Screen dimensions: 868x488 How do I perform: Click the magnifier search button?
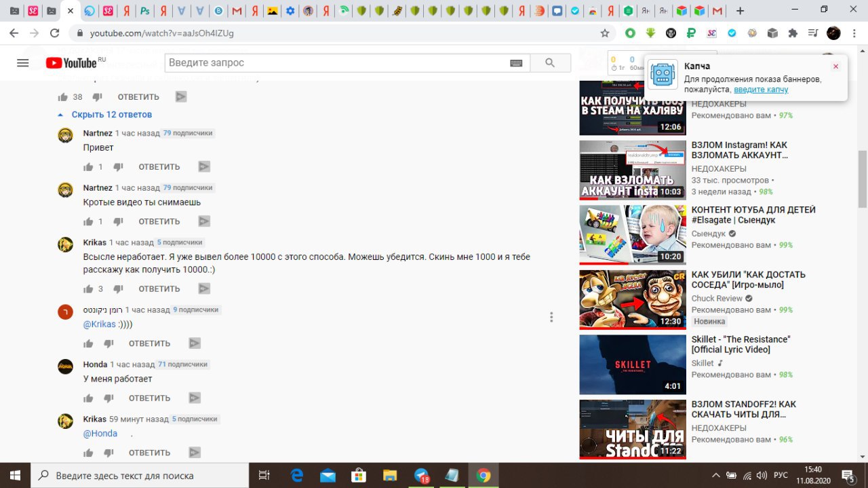pyautogui.click(x=549, y=63)
